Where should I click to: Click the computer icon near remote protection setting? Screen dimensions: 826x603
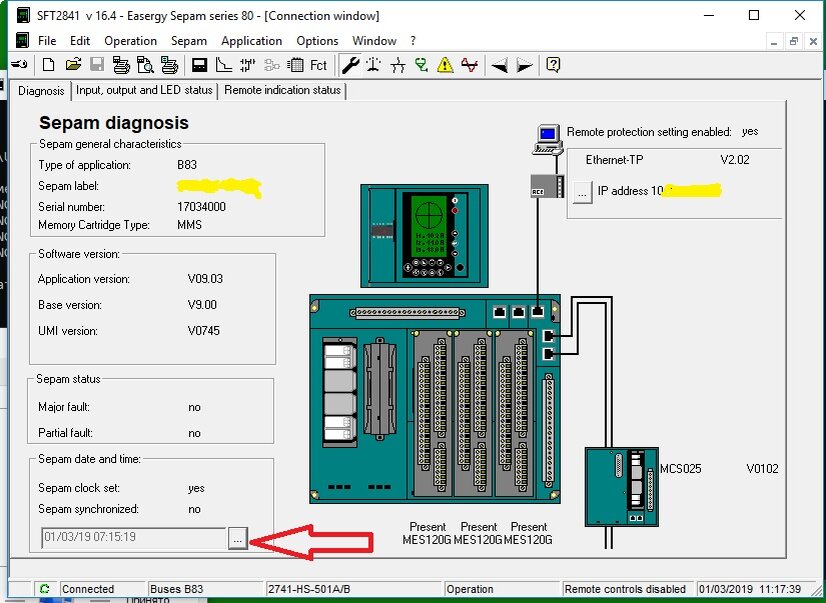pos(546,140)
